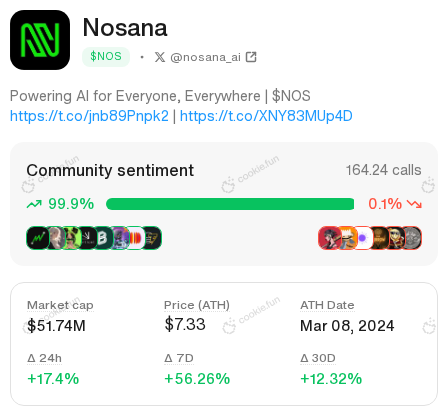This screenshot has height=416, width=448.
Task: Open the external link icon beside @nosana_ai
Action: [x=251, y=57]
